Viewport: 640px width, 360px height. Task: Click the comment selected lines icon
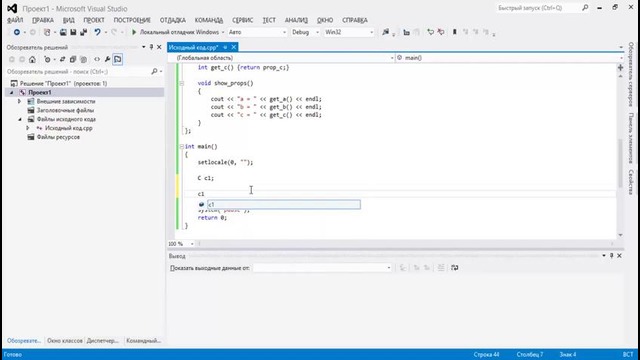click(x=406, y=32)
